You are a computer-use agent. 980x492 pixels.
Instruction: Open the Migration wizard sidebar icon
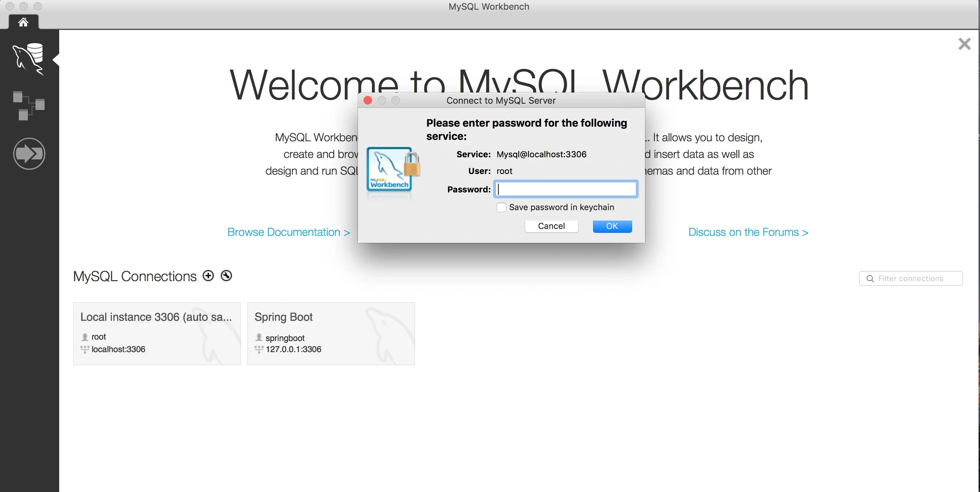[29, 153]
